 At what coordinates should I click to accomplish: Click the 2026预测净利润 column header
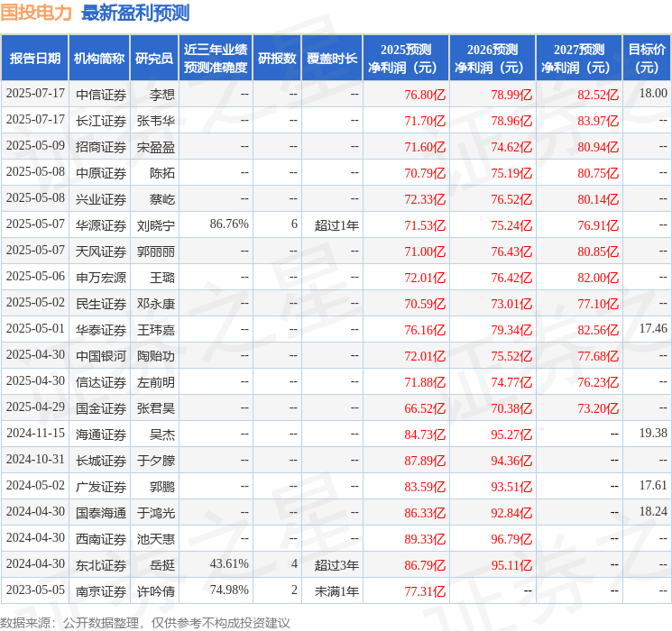tap(492, 59)
